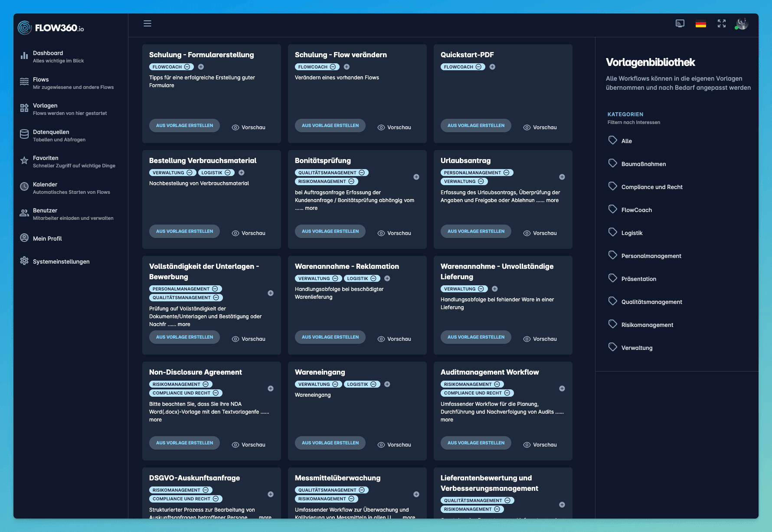Click the plus icon beside Schulung - Flow verändern tags
The width and height of the screenshot is (772, 532).
(x=346, y=66)
